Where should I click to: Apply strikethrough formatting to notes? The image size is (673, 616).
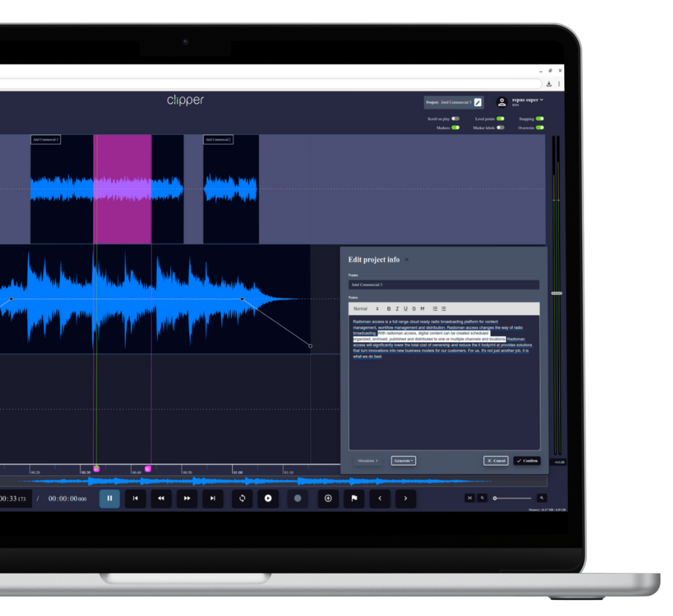[x=414, y=308]
